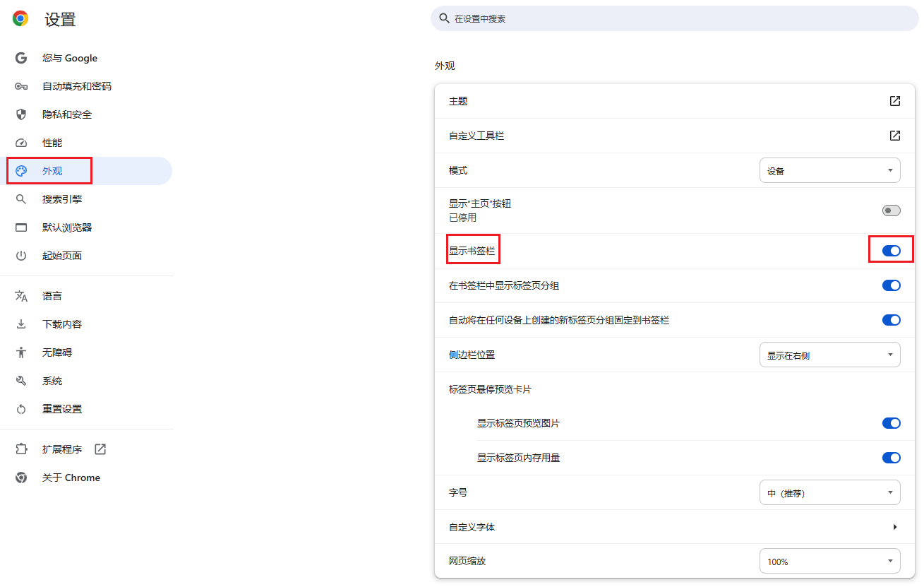Click the 性能 speedometer icon
The height and width of the screenshot is (587, 924).
(x=20, y=142)
